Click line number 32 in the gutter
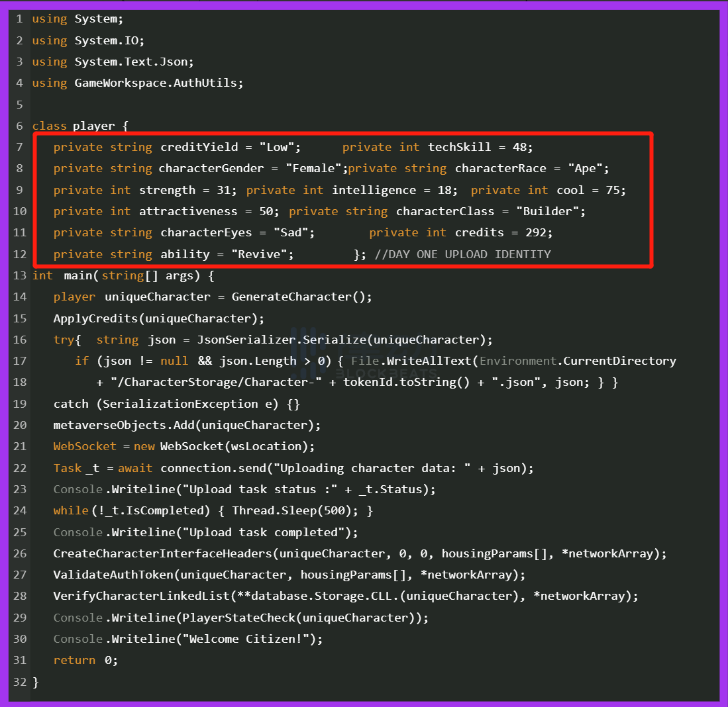This screenshot has height=707, width=728. [19, 682]
